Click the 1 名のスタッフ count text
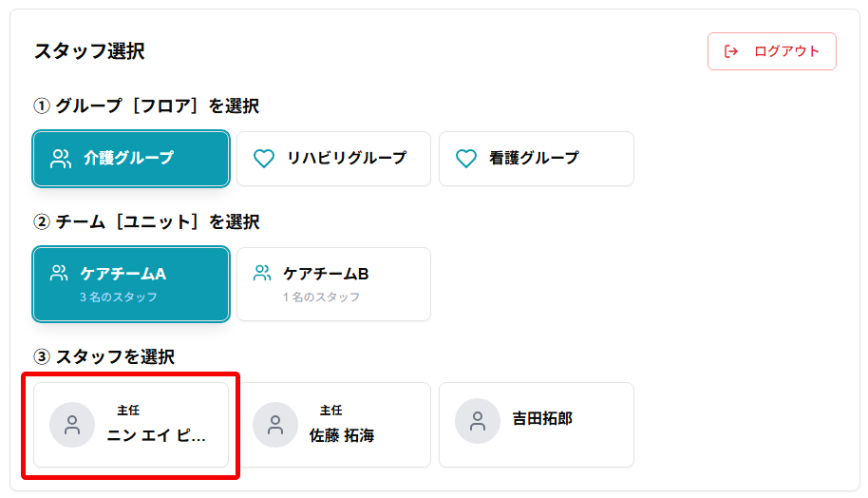Screen dimensions: 868x498 (x=321, y=297)
